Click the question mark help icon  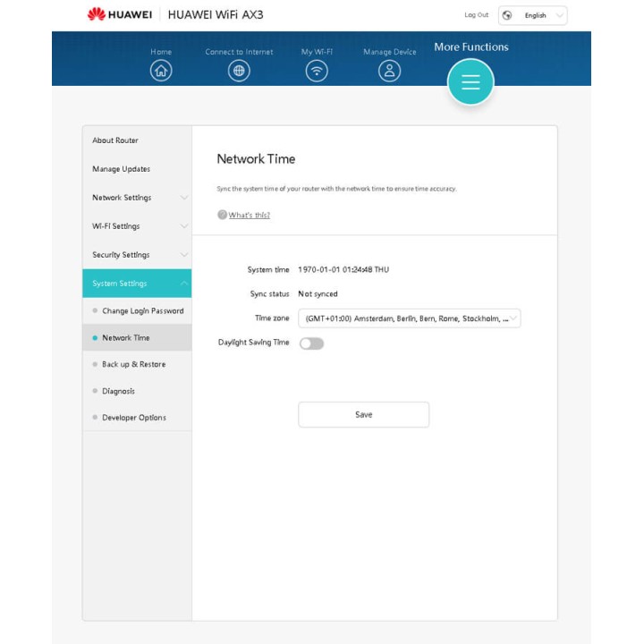click(222, 215)
